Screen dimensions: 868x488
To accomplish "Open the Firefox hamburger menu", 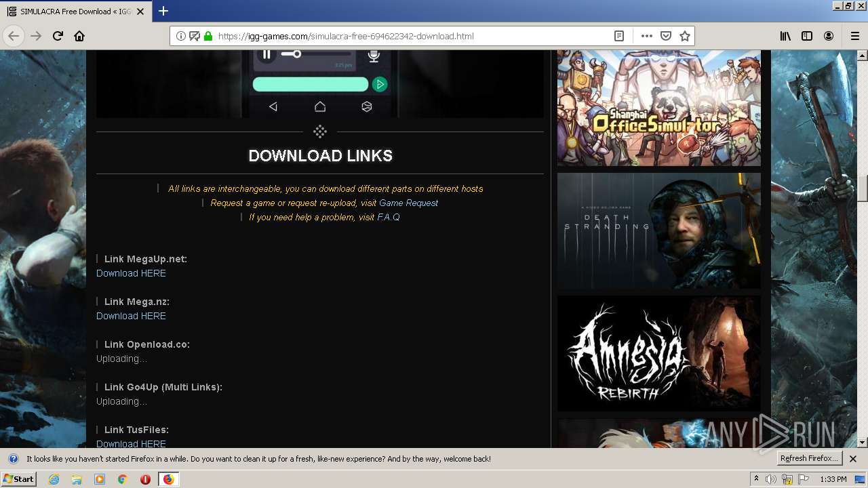I will click(854, 36).
